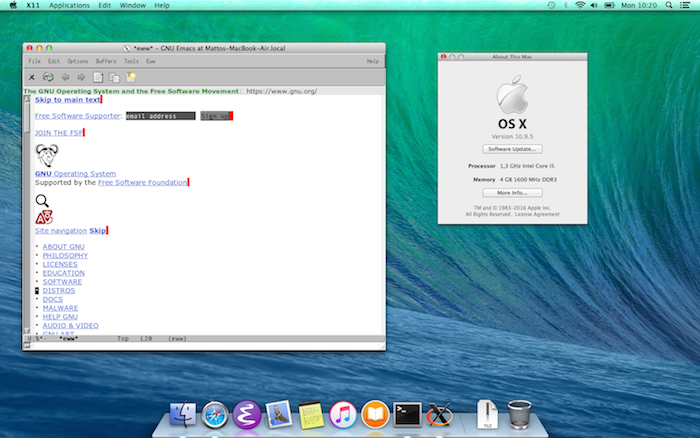Click the More Info... button

point(512,192)
